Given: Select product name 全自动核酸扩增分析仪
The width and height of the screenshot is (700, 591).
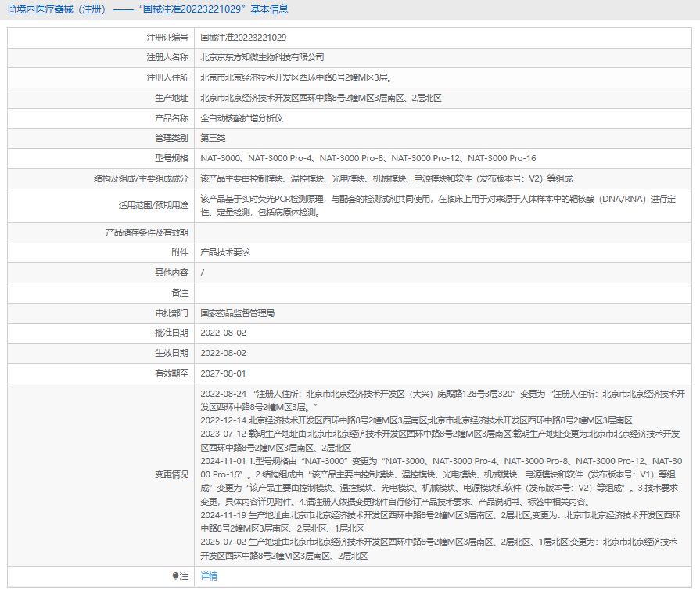Looking at the screenshot, I should pyautogui.click(x=242, y=118).
